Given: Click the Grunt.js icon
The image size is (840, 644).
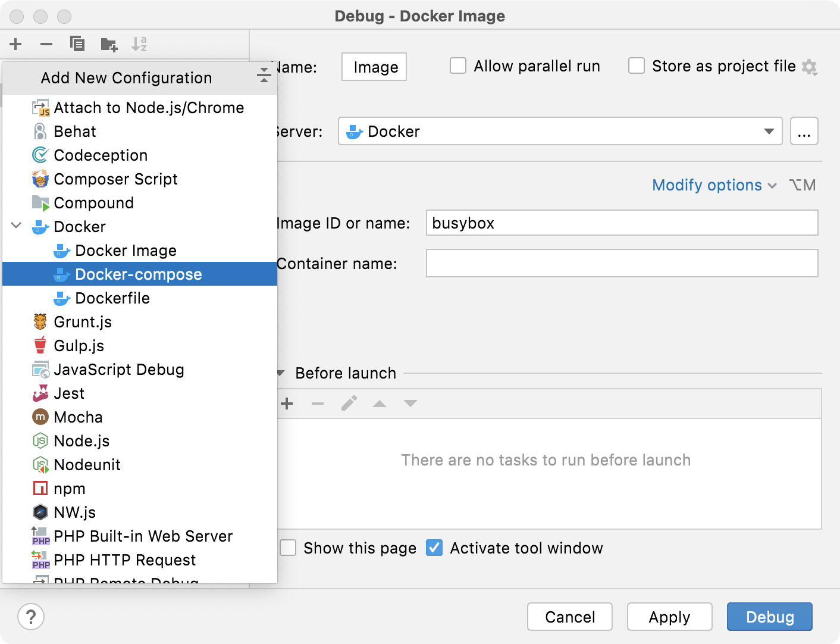Looking at the screenshot, I should point(40,322).
